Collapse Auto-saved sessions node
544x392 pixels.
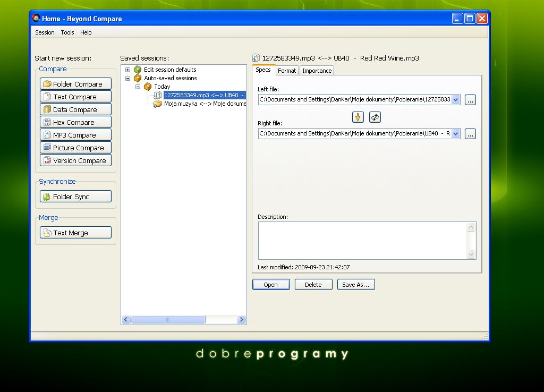point(127,79)
